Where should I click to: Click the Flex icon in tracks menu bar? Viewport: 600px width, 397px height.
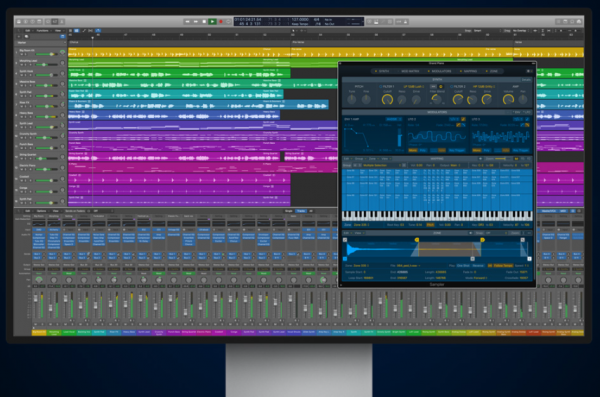tap(91, 31)
